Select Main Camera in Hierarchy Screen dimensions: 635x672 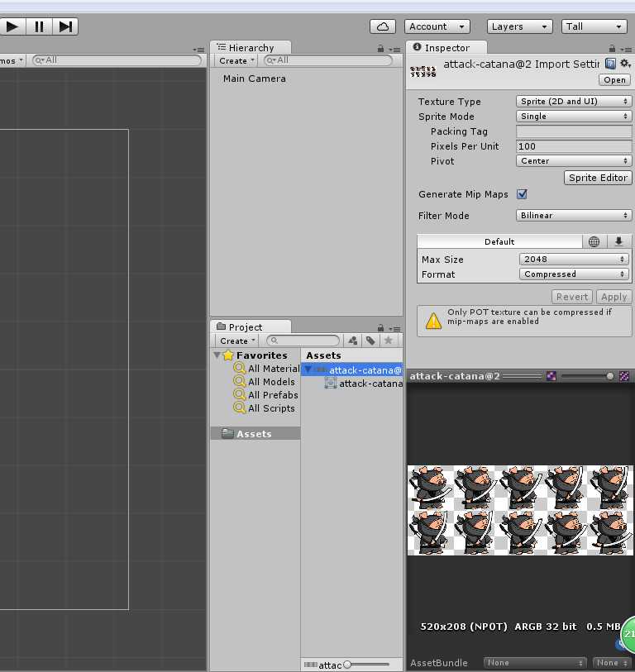pyautogui.click(x=255, y=79)
